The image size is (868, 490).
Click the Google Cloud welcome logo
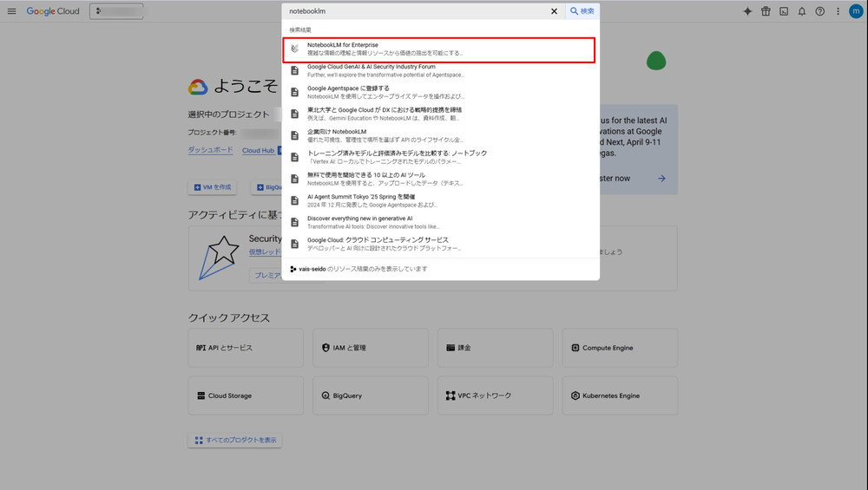[x=198, y=87]
